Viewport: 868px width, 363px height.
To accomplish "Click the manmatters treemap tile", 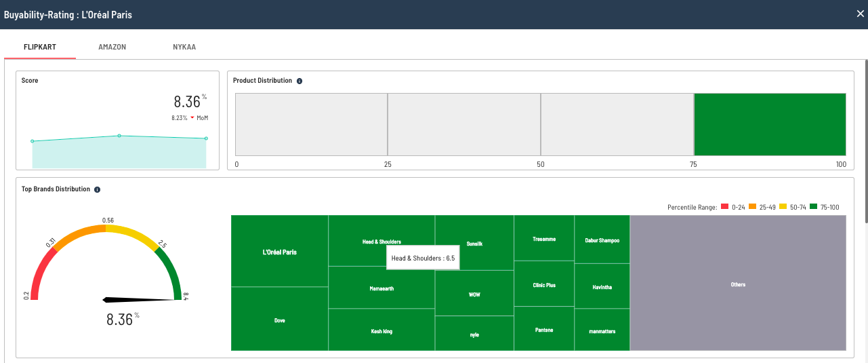I will coord(602,330).
